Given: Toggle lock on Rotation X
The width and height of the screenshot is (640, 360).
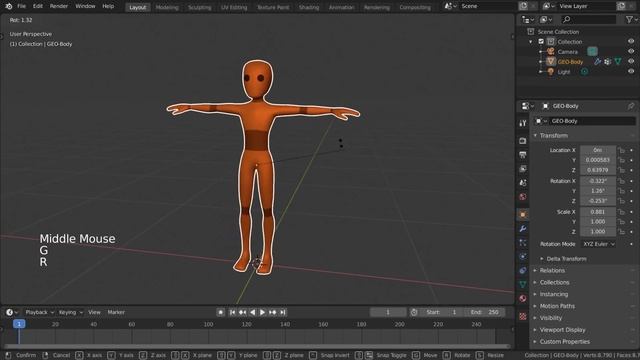Looking at the screenshot, I should point(621,181).
